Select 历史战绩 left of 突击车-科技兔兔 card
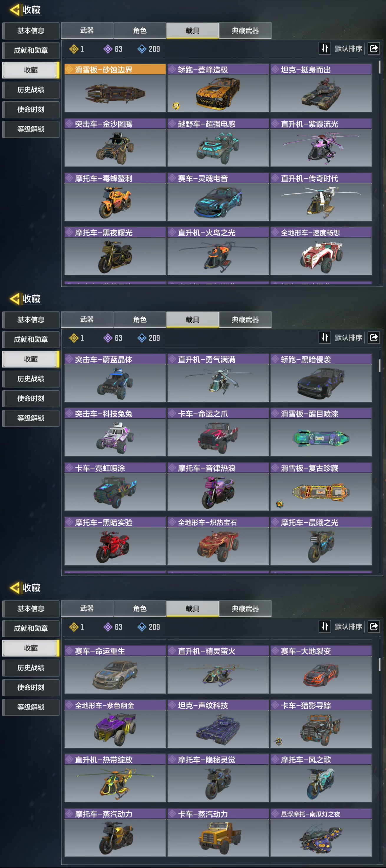 (31, 379)
